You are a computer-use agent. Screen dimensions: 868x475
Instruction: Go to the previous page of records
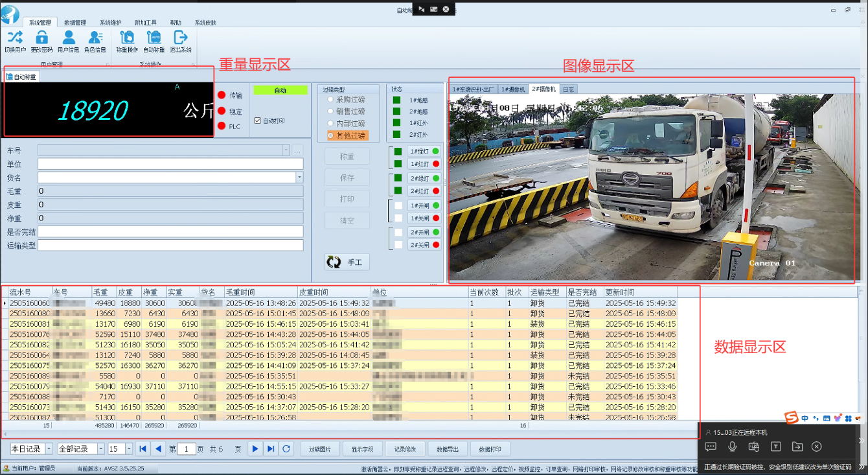(158, 448)
